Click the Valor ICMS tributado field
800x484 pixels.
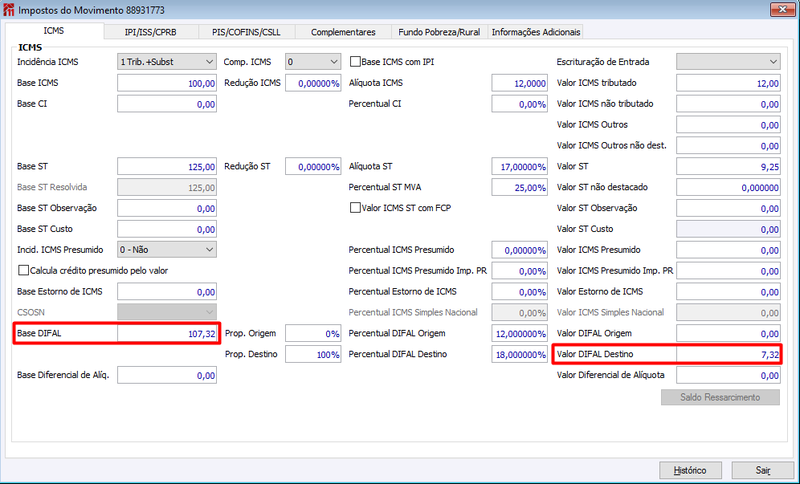coord(728,83)
